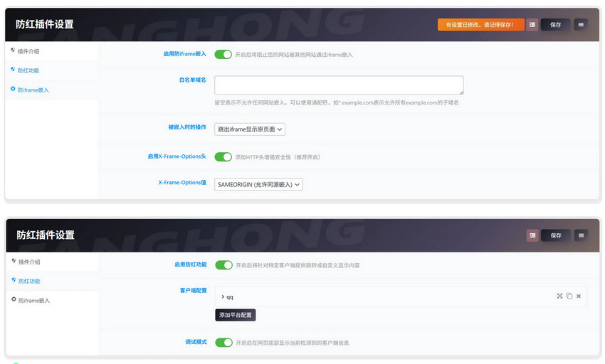
Task: Click move icon on the qq row
Action: 559,296
